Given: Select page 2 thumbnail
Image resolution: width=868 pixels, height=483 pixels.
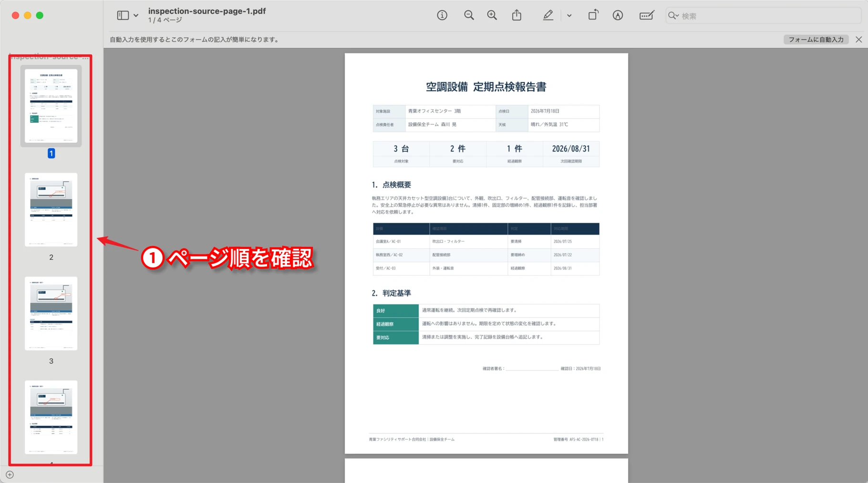Looking at the screenshot, I should pos(51,209).
